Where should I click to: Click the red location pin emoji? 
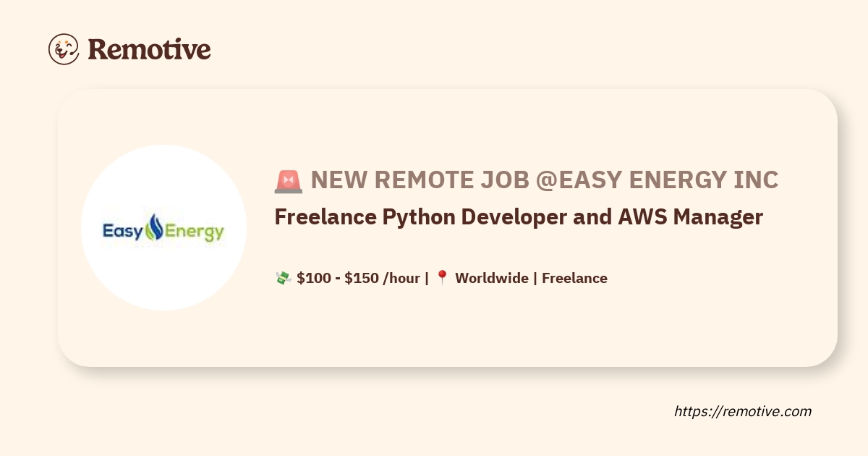tap(442, 278)
